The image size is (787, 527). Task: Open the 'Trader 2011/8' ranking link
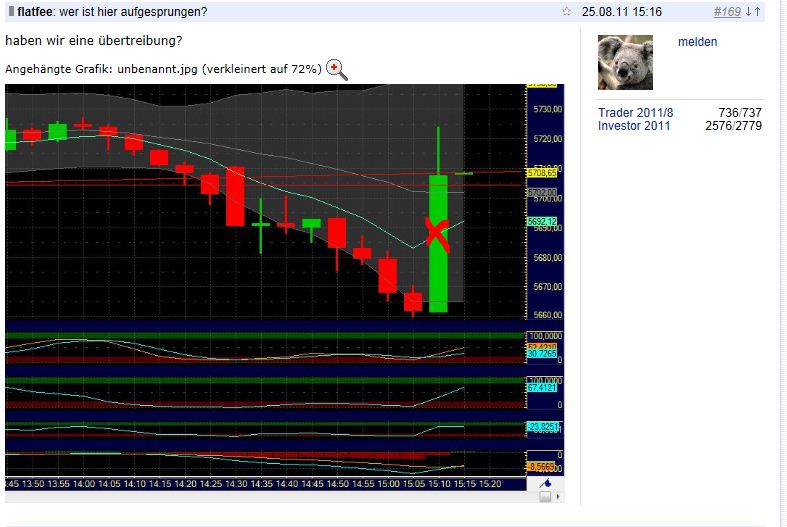636,112
